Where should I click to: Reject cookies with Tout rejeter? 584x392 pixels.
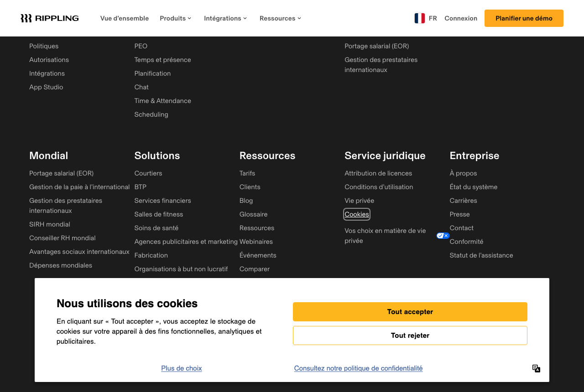click(x=410, y=335)
